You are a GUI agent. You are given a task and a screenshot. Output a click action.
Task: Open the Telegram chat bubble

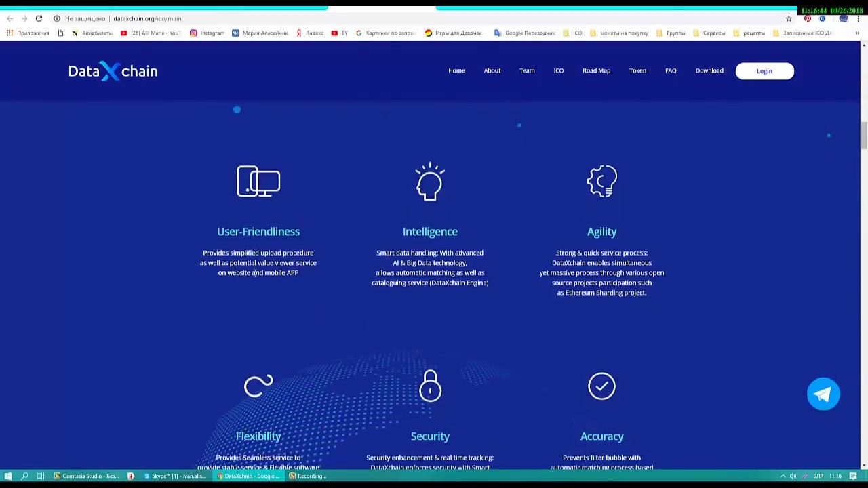click(823, 394)
